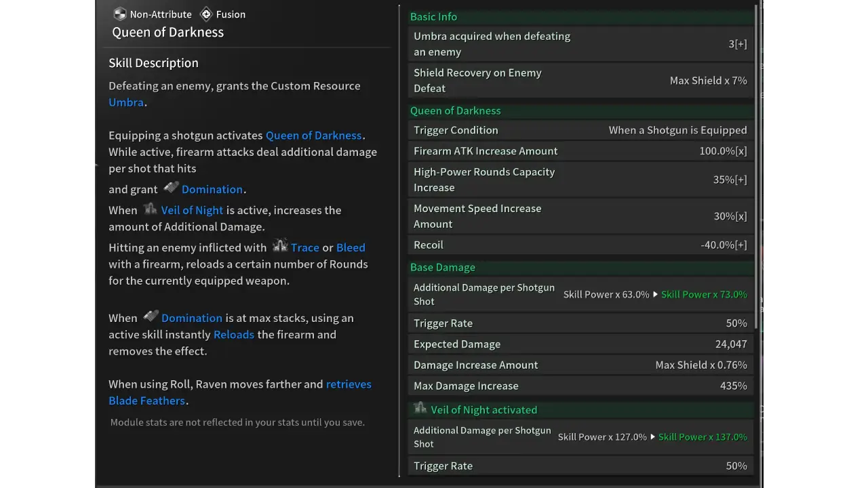Click the Reloads keyword link

[234, 334]
